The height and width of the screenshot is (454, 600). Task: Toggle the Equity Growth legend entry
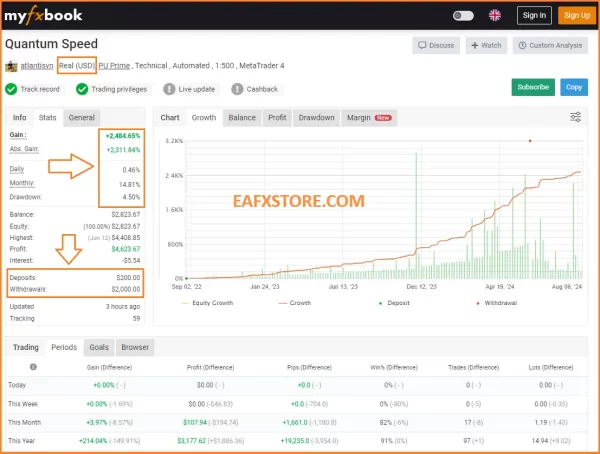click(x=207, y=303)
